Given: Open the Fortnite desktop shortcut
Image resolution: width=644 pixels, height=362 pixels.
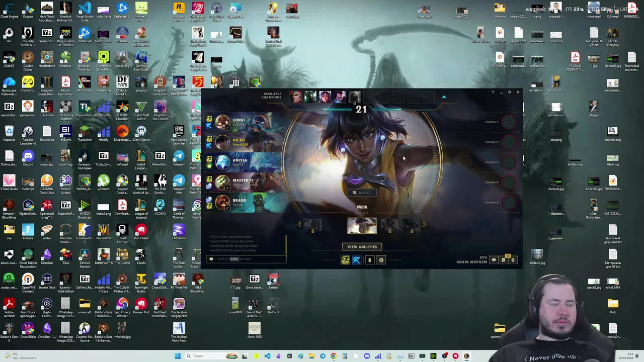Looking at the screenshot, I should (28, 232).
